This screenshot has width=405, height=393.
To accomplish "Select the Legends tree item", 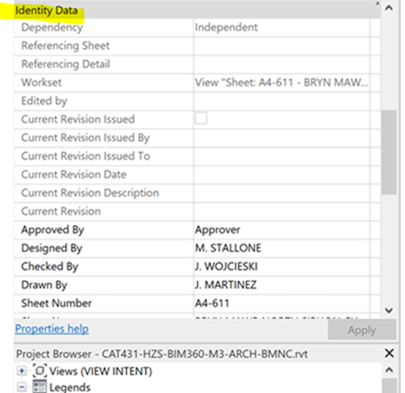I will (70, 387).
